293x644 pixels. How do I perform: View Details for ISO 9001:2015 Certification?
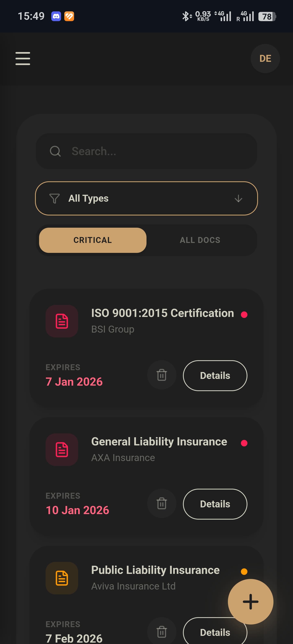tap(215, 375)
